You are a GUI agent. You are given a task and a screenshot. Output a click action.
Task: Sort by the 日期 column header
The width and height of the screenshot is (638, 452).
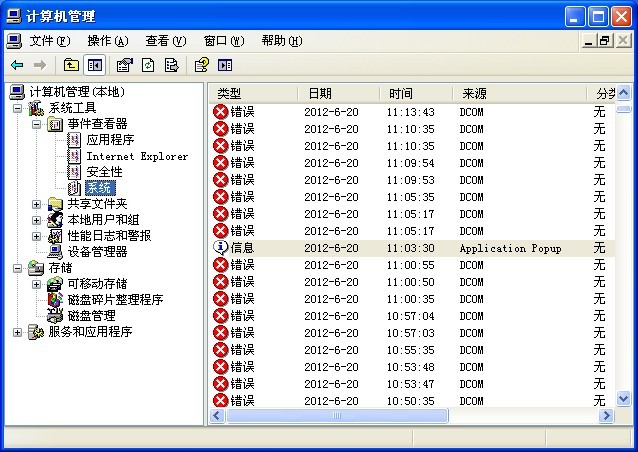[x=339, y=94]
